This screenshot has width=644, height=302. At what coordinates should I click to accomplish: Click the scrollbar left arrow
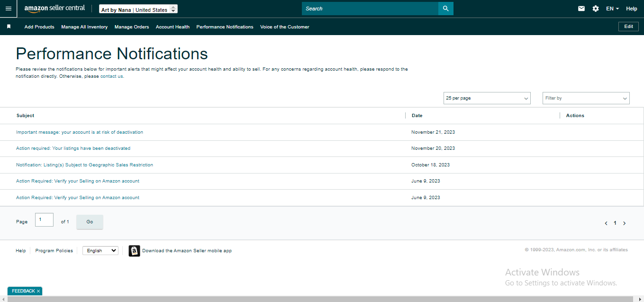[4, 299]
